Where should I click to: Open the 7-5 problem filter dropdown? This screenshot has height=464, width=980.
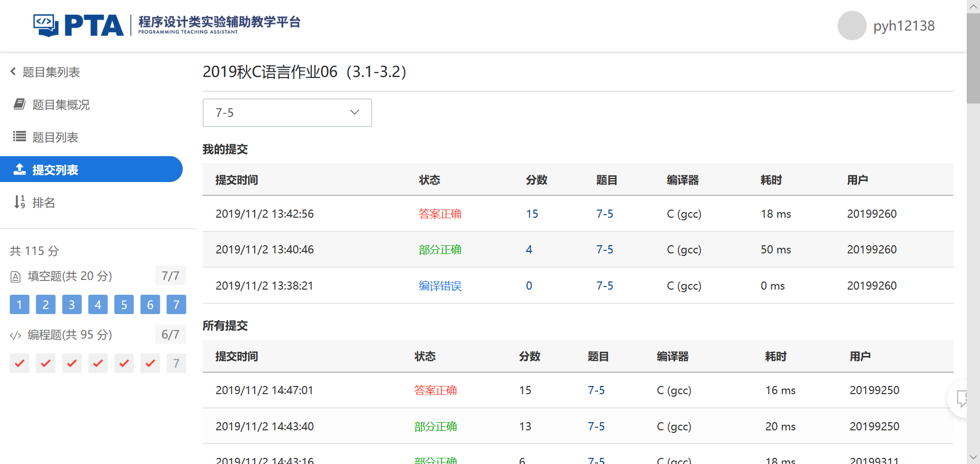(x=287, y=113)
